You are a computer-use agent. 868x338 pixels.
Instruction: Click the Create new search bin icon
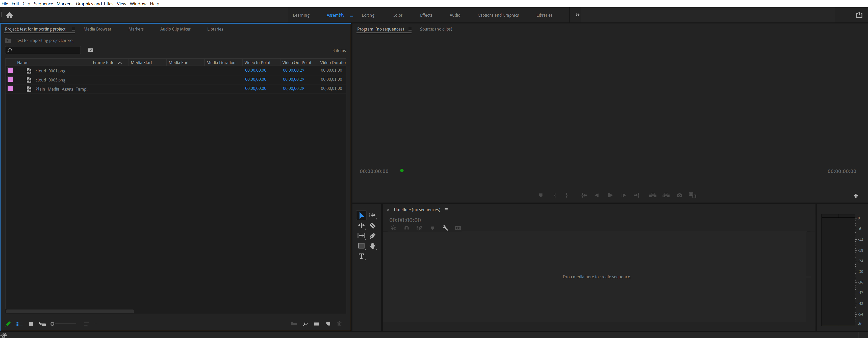click(90, 50)
